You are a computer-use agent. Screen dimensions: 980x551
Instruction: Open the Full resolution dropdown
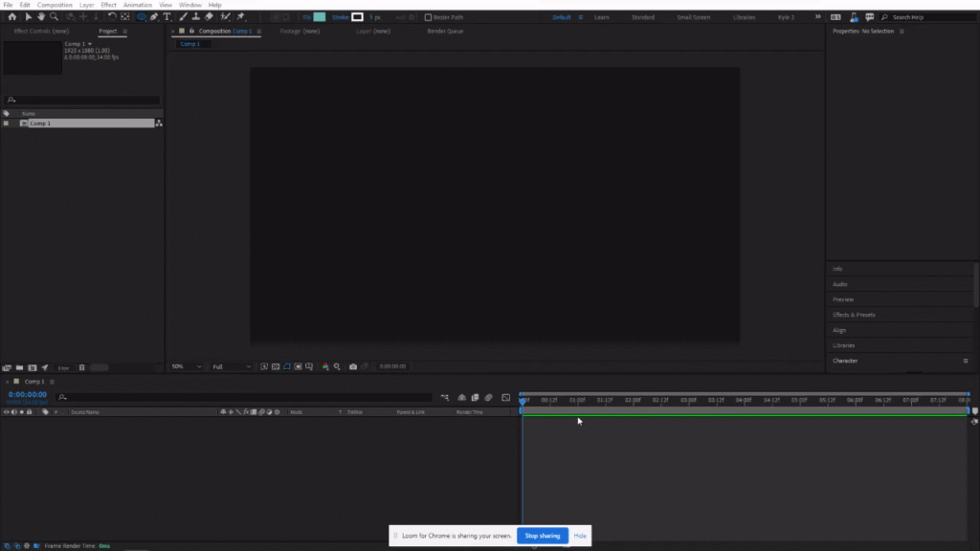232,366
